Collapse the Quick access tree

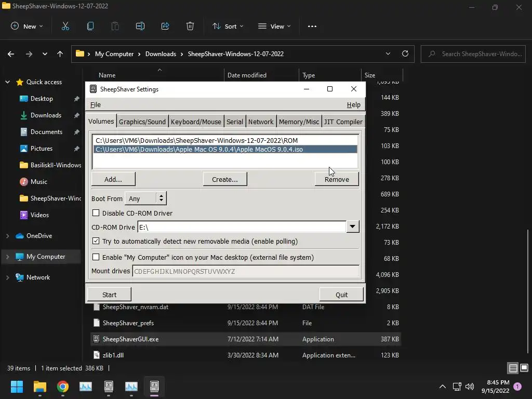tap(7, 82)
